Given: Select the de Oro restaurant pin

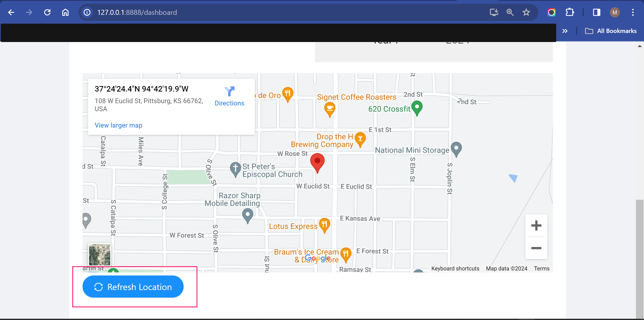Looking at the screenshot, I should (288, 95).
